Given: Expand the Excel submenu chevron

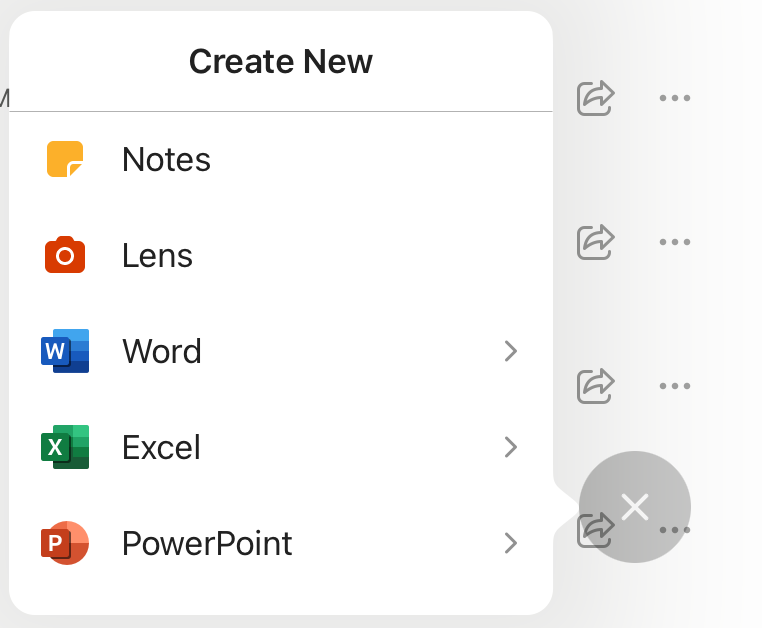Looking at the screenshot, I should click(511, 447).
